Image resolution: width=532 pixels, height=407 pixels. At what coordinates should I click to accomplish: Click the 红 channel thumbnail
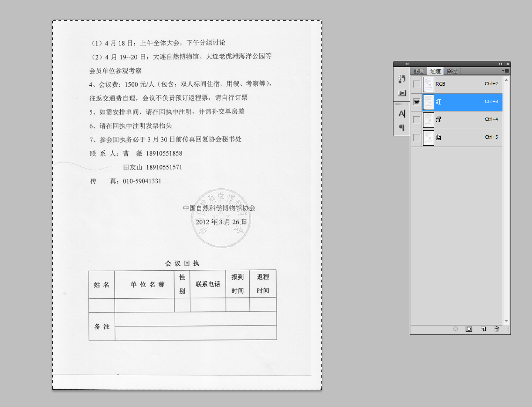[429, 102]
